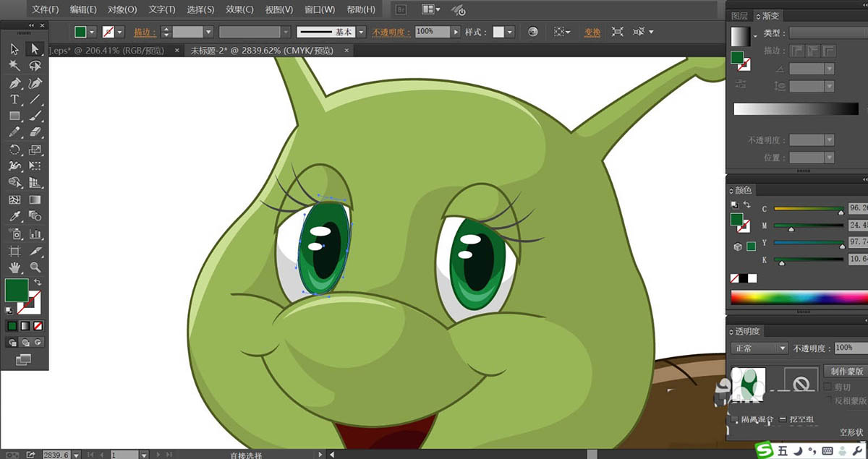Activate the Zoom magnifier tool
This screenshot has height=459, width=868.
tap(35, 267)
